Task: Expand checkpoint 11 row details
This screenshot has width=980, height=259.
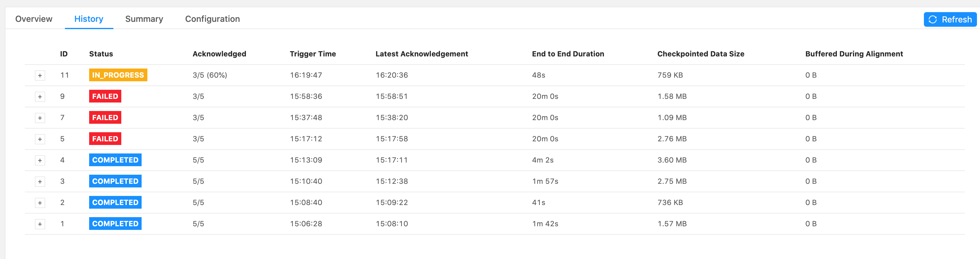Action: 40,75
